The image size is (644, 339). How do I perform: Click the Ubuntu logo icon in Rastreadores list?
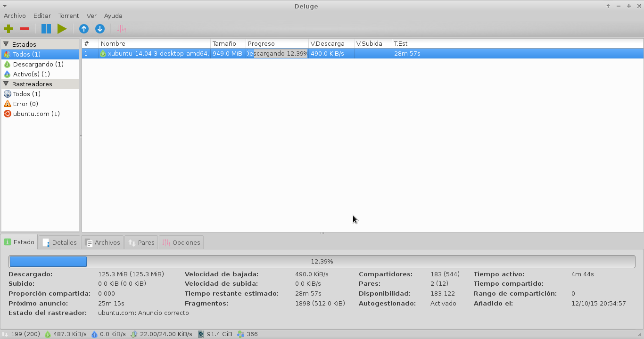(7, 114)
